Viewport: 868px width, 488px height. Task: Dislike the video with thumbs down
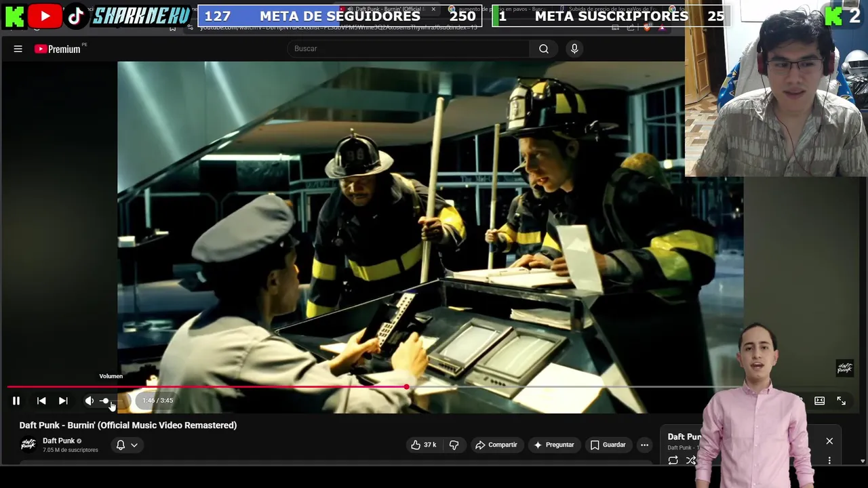(x=454, y=445)
